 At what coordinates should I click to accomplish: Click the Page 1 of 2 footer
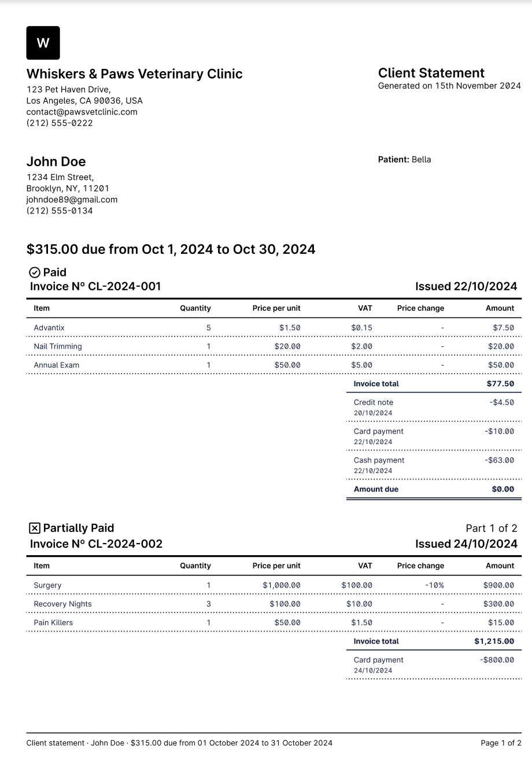(501, 743)
